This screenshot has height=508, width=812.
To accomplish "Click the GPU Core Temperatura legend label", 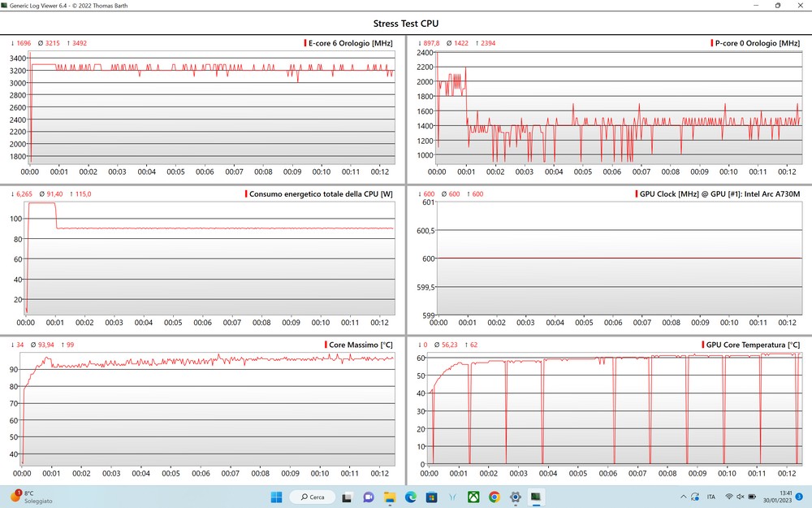I will coord(754,345).
